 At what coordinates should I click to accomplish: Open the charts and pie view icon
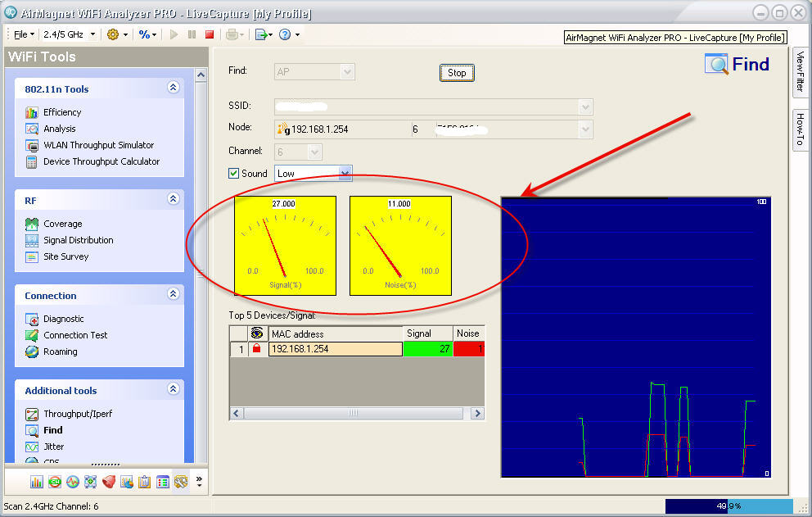click(x=127, y=483)
